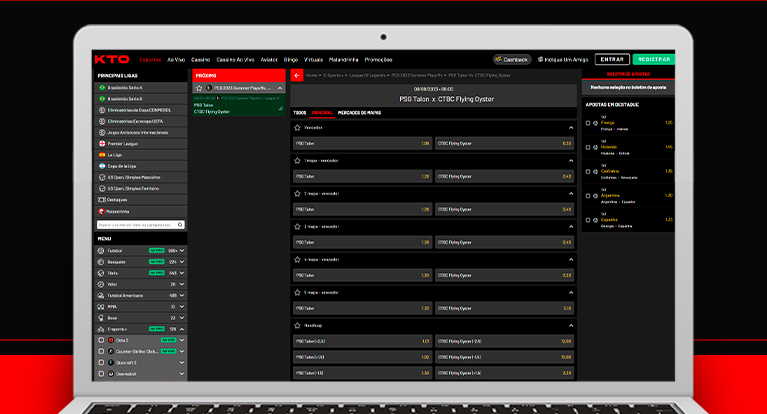The image size is (767, 414).
Task: Open the Cassino Ao Vivo menu item
Action: click(x=235, y=60)
